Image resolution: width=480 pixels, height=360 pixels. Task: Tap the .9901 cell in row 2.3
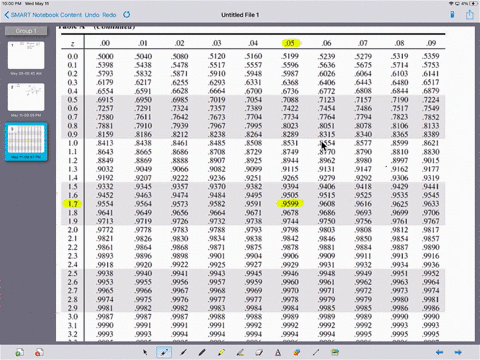coord(217,256)
